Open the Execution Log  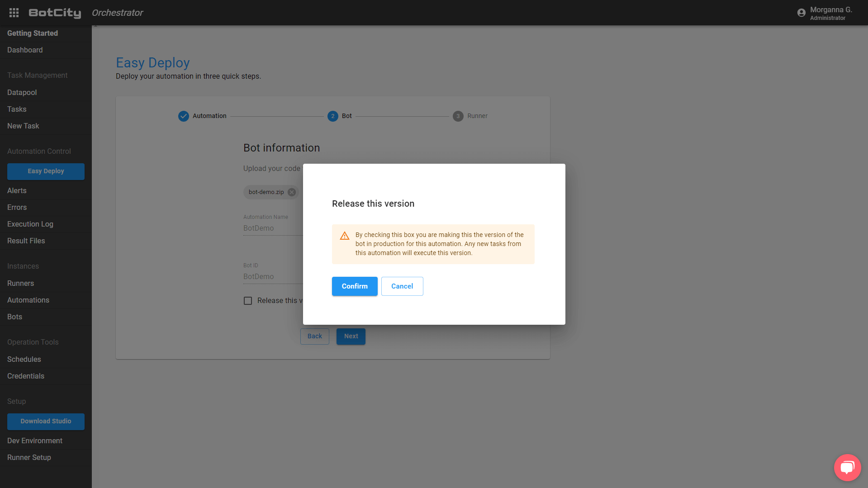30,224
